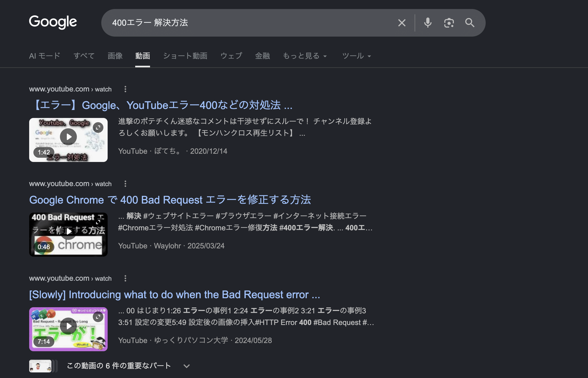
Task: Click second www.youtube.com › watch URL
Action: click(70, 184)
